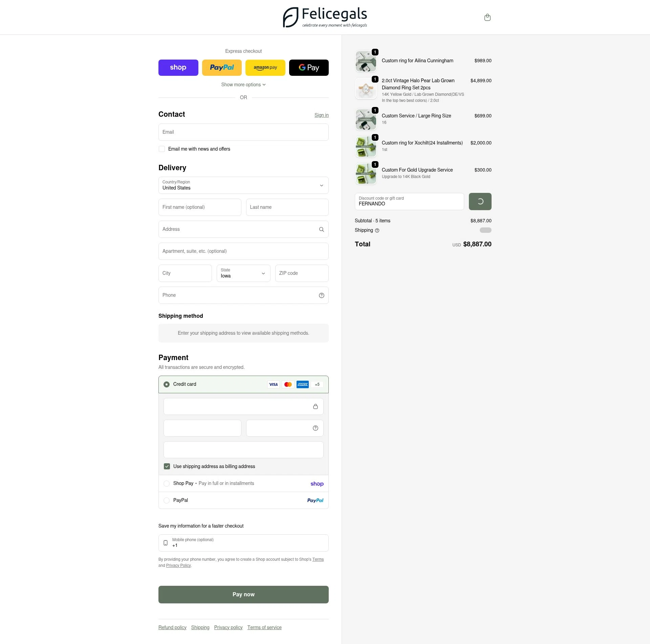This screenshot has height=644, width=650.
Task: Choose Amazon Pay express checkout
Action: pos(265,67)
